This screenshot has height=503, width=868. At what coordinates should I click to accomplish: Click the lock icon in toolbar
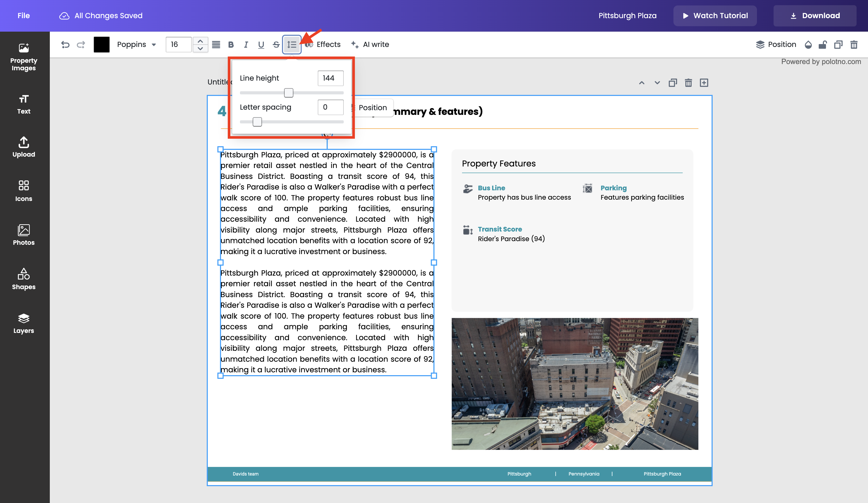point(823,44)
